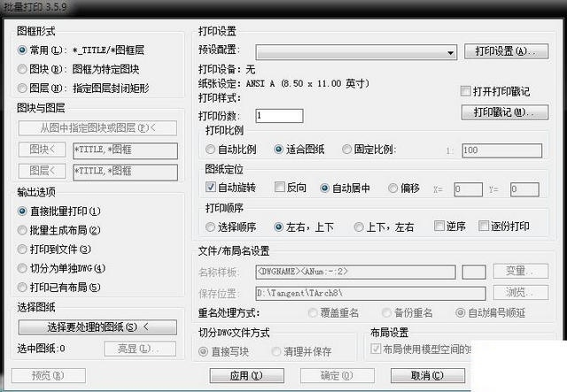Toggle the 反向 checkbox
The width and height of the screenshot is (567, 392).
tap(280, 187)
